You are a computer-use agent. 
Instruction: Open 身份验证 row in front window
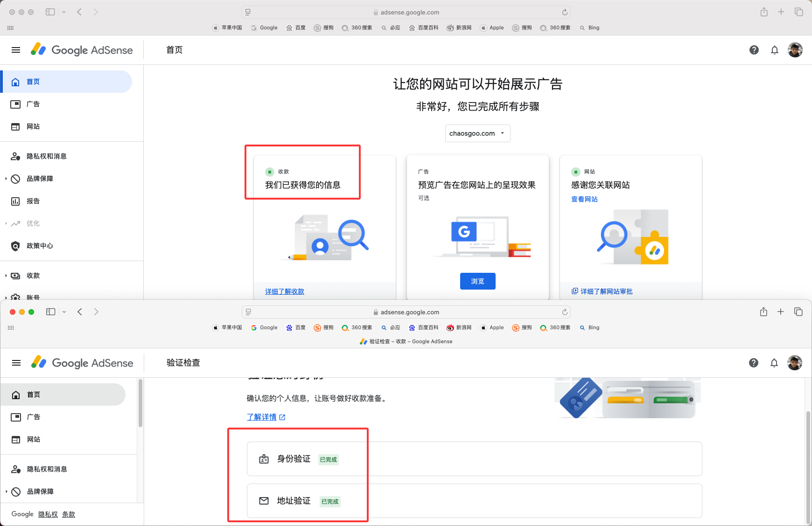(474, 459)
